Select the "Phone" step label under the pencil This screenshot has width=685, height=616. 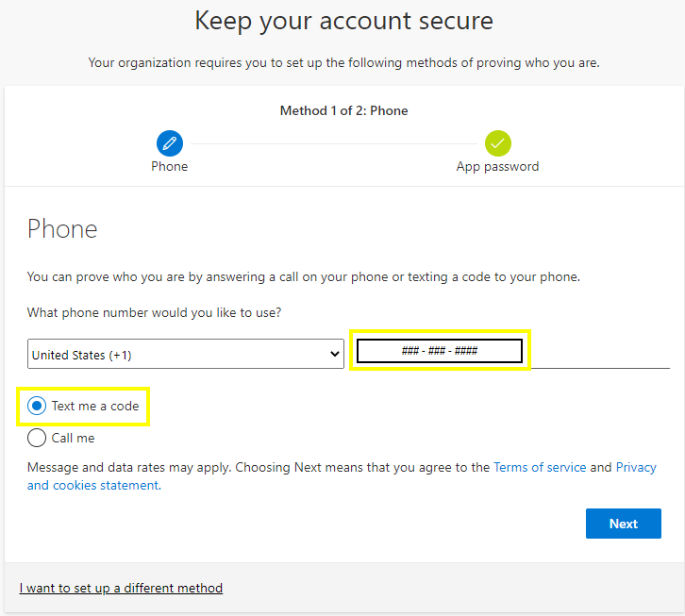(170, 166)
